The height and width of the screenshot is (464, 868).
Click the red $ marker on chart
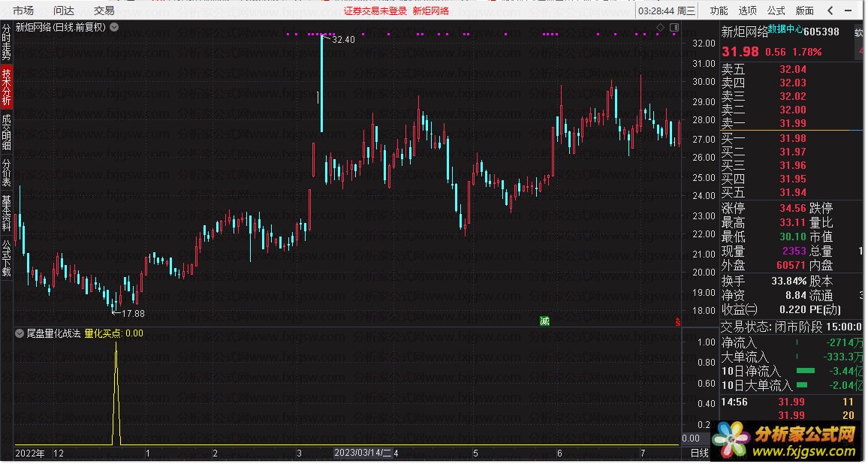(677, 321)
